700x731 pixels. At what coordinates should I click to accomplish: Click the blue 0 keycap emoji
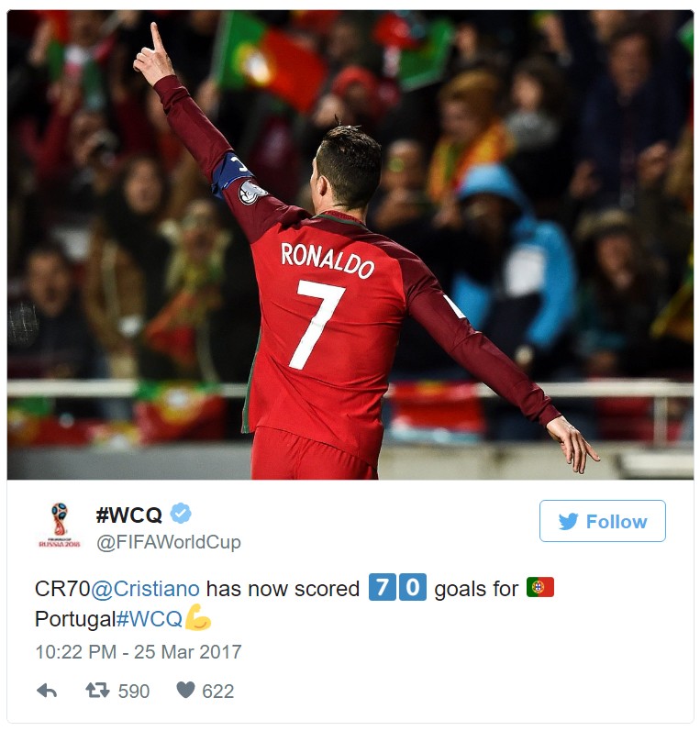[413, 587]
